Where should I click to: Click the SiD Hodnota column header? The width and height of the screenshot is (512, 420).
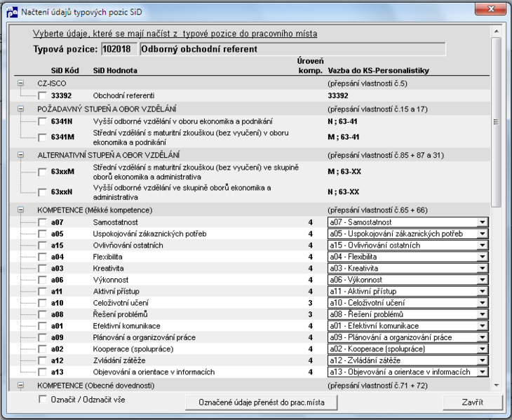point(115,71)
